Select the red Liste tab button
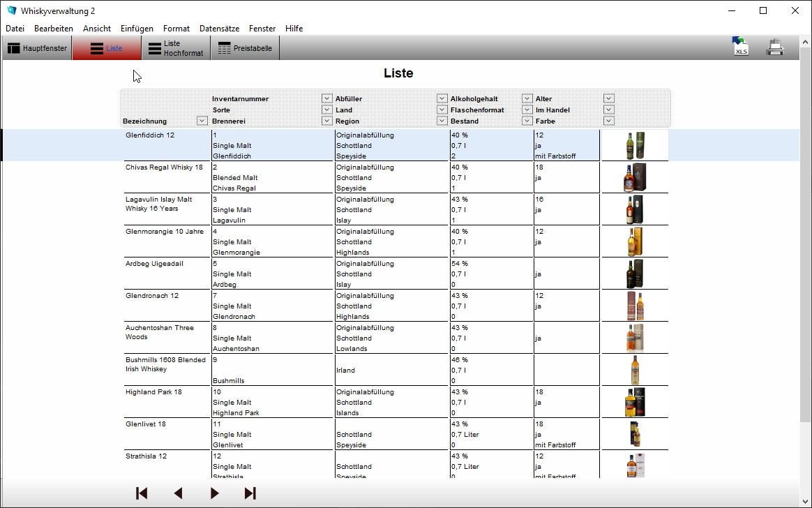Screen dimensions: 812x508 [x=107, y=48]
